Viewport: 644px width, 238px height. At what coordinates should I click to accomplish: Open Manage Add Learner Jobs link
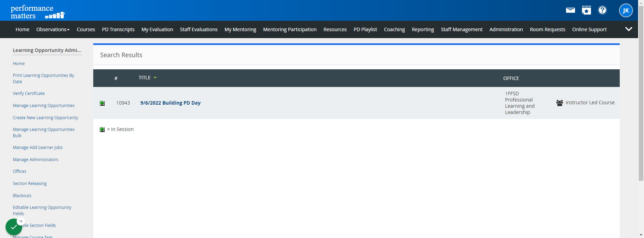click(x=38, y=147)
